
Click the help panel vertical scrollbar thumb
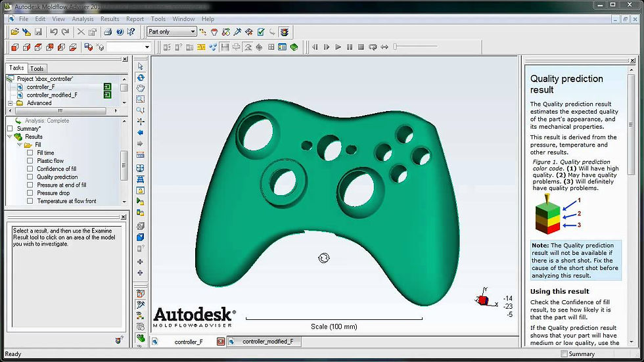coord(632,124)
